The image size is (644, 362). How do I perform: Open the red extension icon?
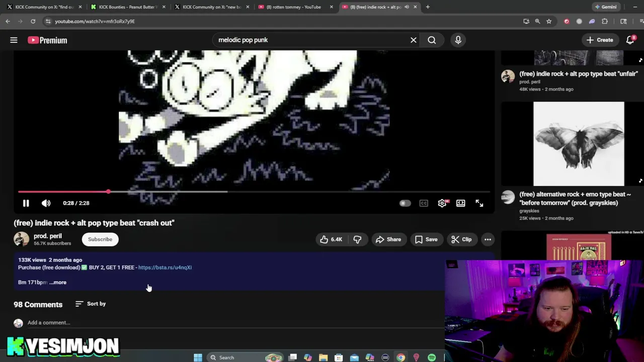[567, 21]
